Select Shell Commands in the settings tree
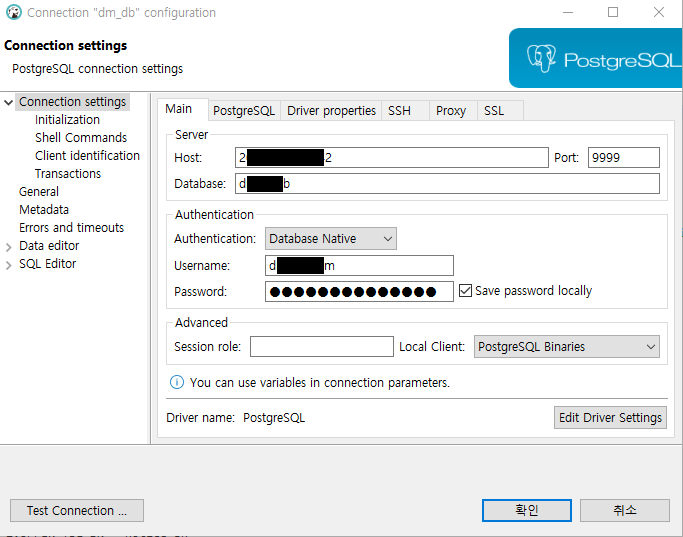The image size is (683, 537). (x=81, y=138)
